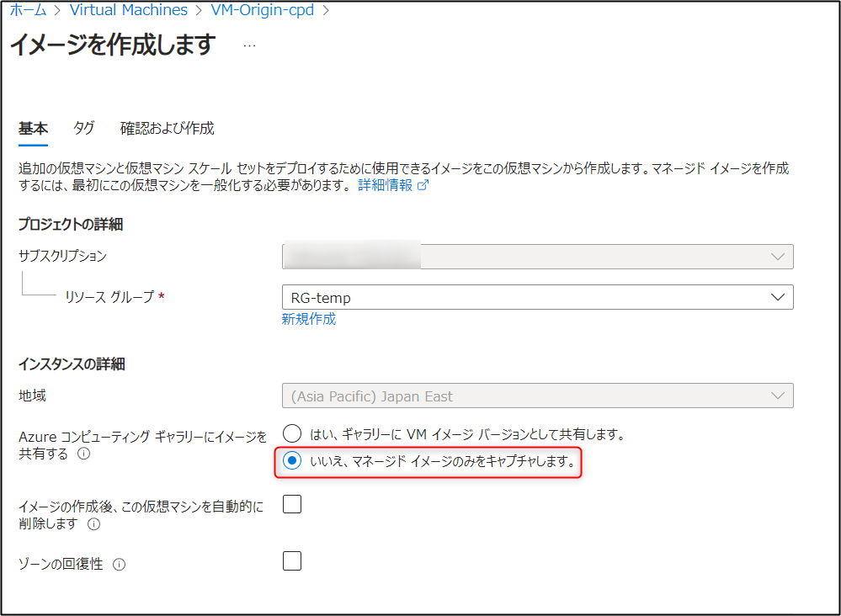Expand the RG-temp resource group dropdown

click(537, 297)
